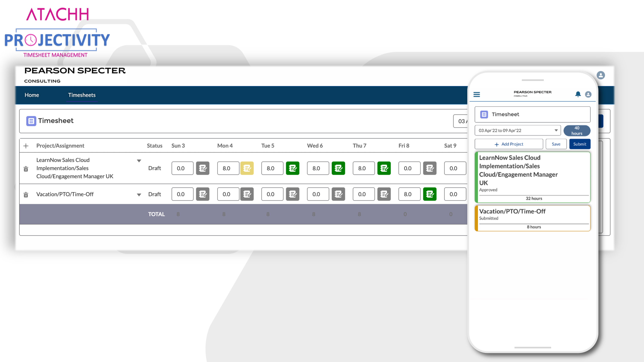The image size is (644, 362).
Task: Open Wednesday notes icon for Vacation row
Action: [x=338, y=194]
